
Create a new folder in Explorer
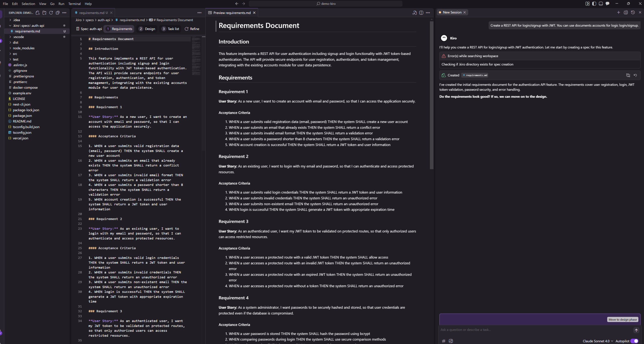pyautogui.click(x=44, y=13)
